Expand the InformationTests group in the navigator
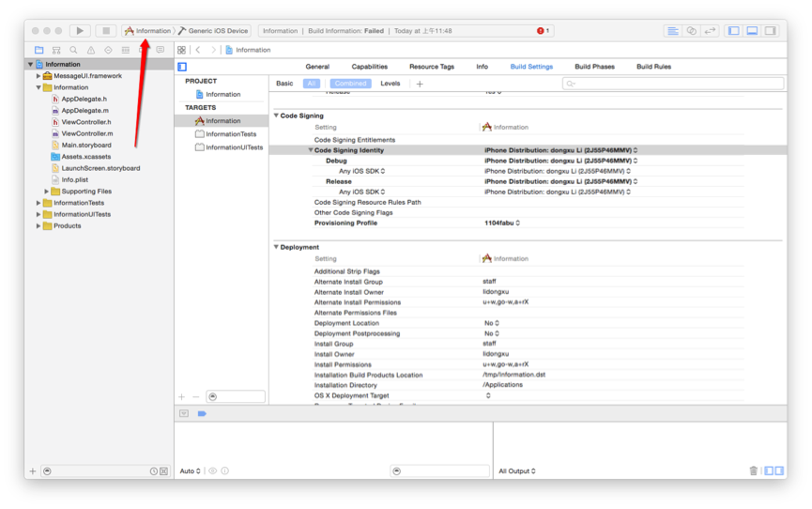This screenshot has width=812, height=509. [38, 203]
